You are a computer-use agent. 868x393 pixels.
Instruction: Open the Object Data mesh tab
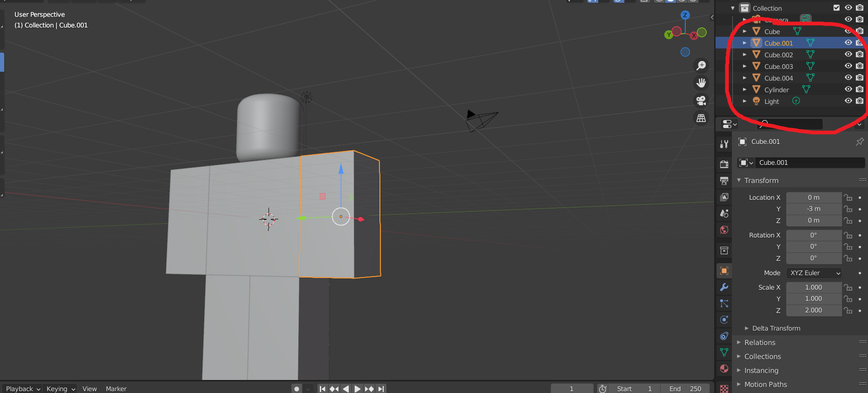[x=724, y=352]
